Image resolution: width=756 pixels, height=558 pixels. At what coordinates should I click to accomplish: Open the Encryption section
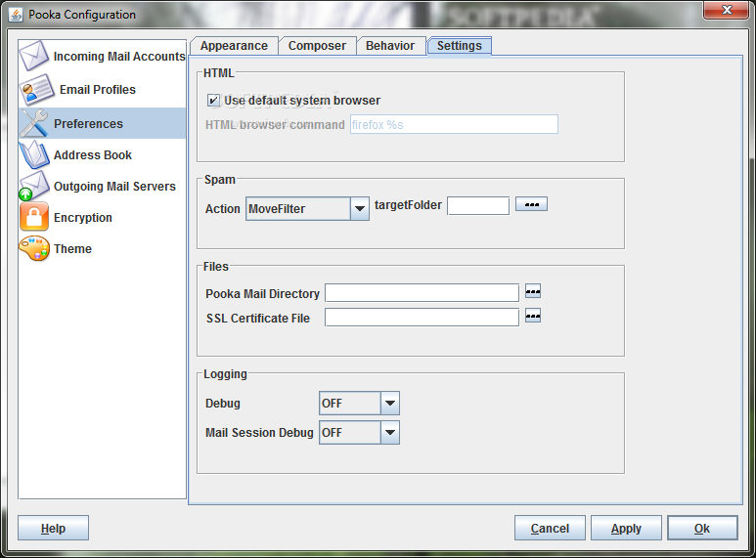coord(103,217)
